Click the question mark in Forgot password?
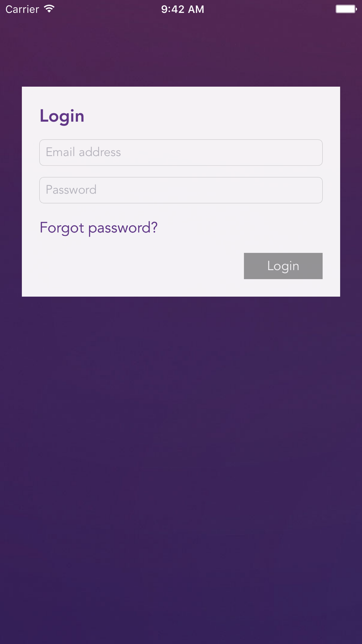The height and width of the screenshot is (644, 362). pos(154,227)
